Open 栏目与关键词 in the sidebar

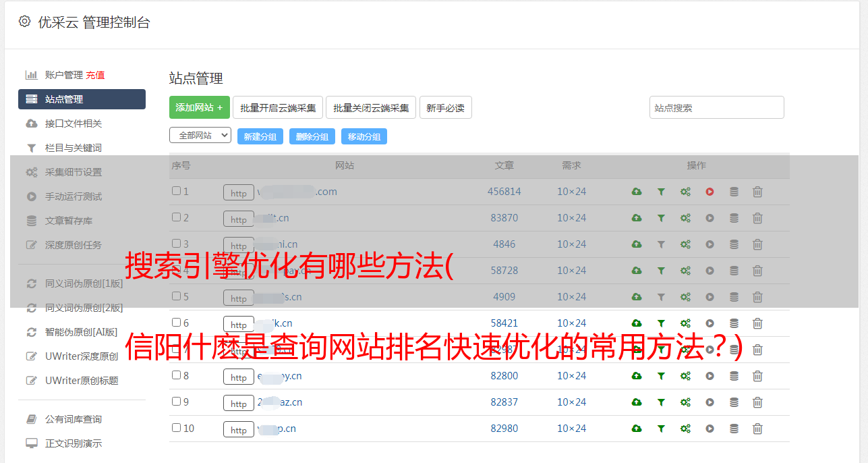pos(74,148)
